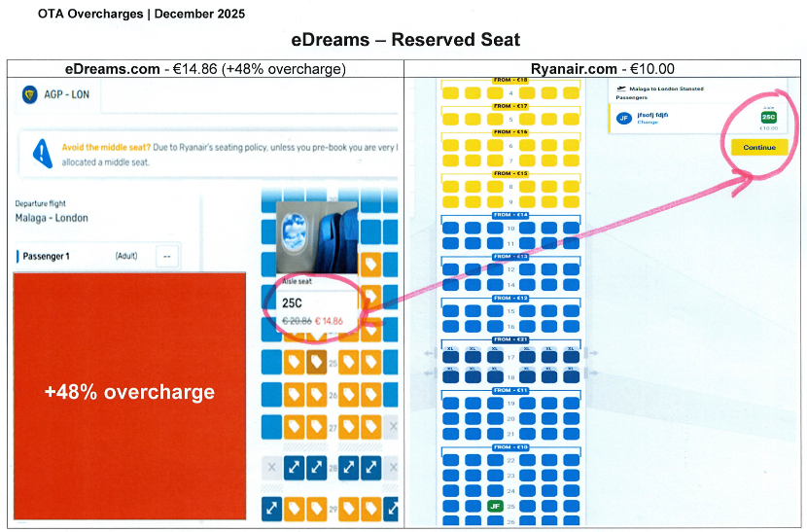Click the blue warning icon in middle-seat notice
Image resolution: width=807 pixels, height=532 pixels.
pos(42,153)
